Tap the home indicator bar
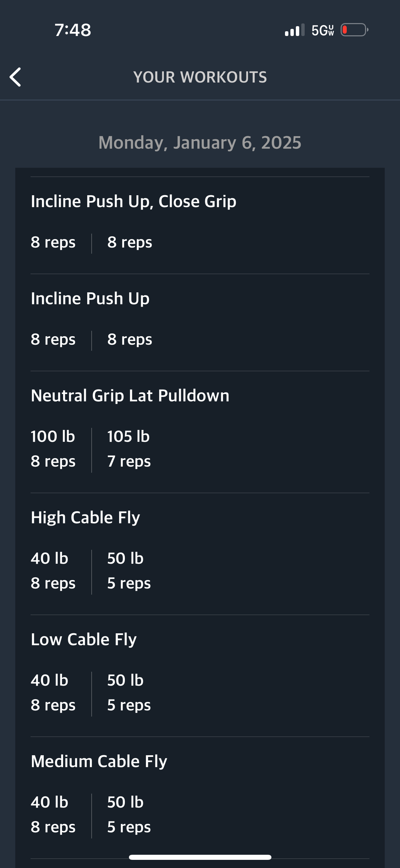Viewport: 400px width, 868px height. pos(200,857)
